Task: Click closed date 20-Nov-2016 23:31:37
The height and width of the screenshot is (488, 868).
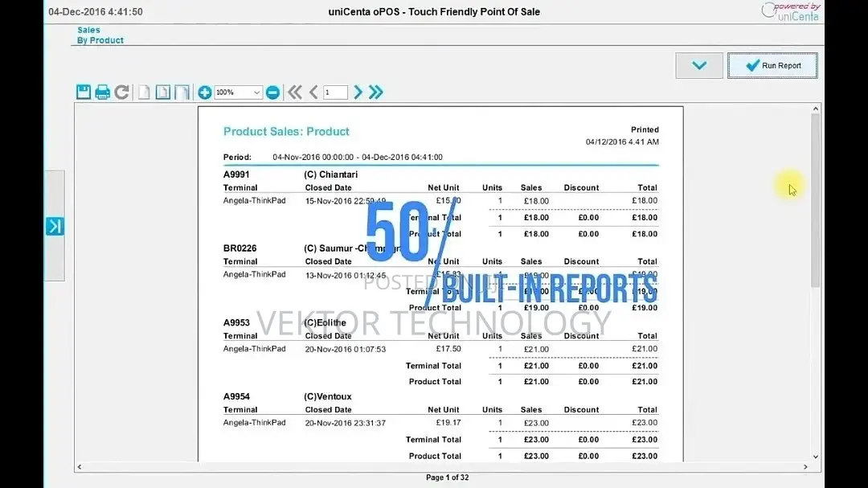Action: [x=346, y=423]
